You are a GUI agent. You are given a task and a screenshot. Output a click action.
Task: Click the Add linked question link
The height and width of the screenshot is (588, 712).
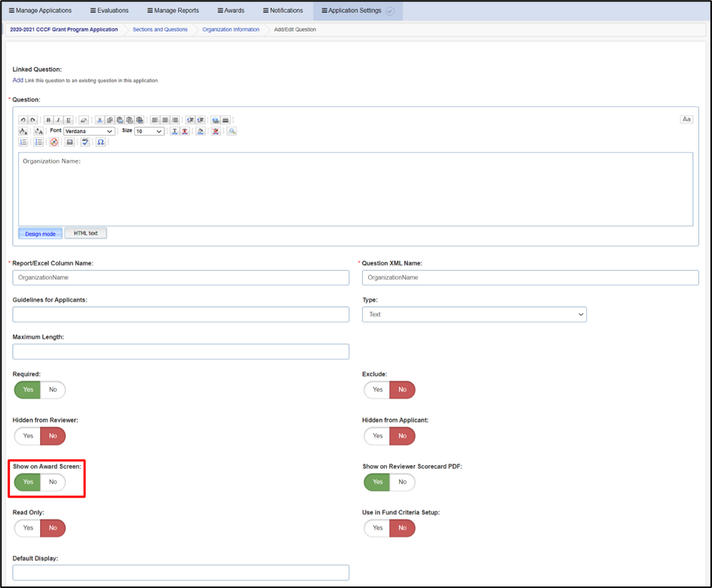[17, 80]
